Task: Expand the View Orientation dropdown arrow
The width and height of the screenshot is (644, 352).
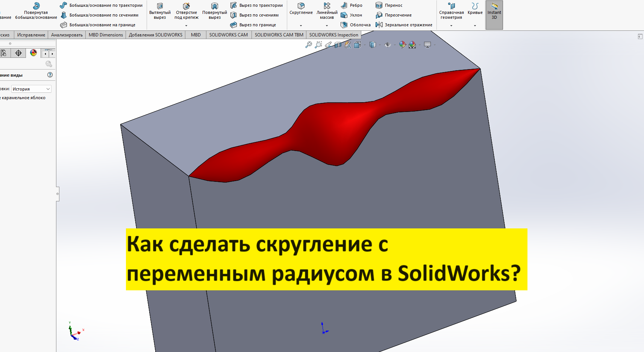Action: tap(365, 45)
